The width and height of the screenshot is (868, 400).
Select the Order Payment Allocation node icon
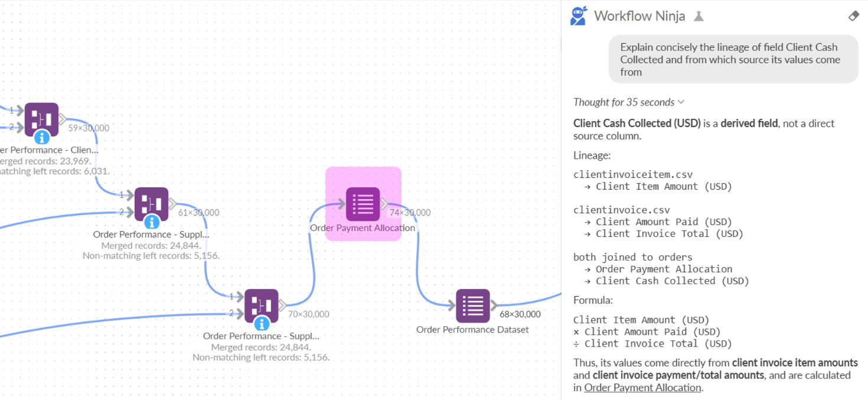tap(363, 204)
